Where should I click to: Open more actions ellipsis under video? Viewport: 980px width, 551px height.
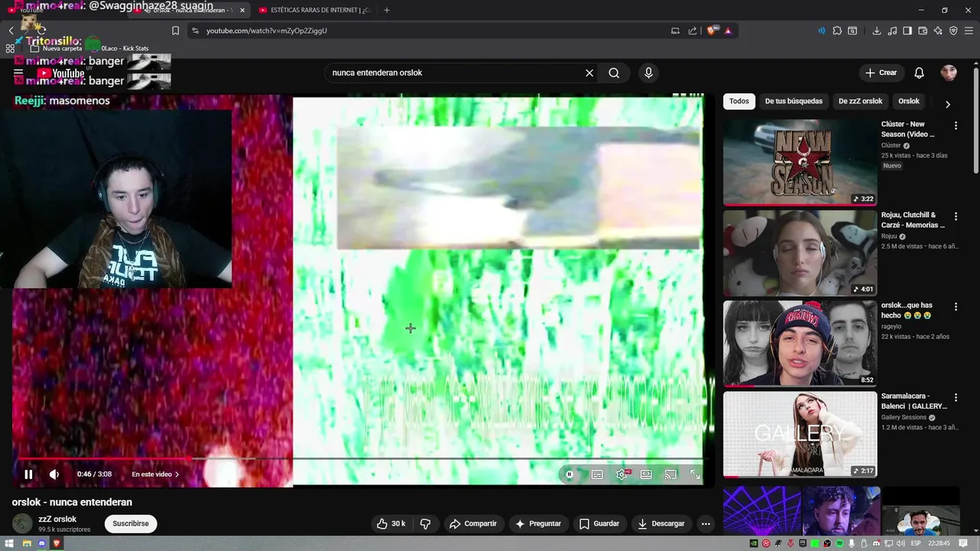706,523
